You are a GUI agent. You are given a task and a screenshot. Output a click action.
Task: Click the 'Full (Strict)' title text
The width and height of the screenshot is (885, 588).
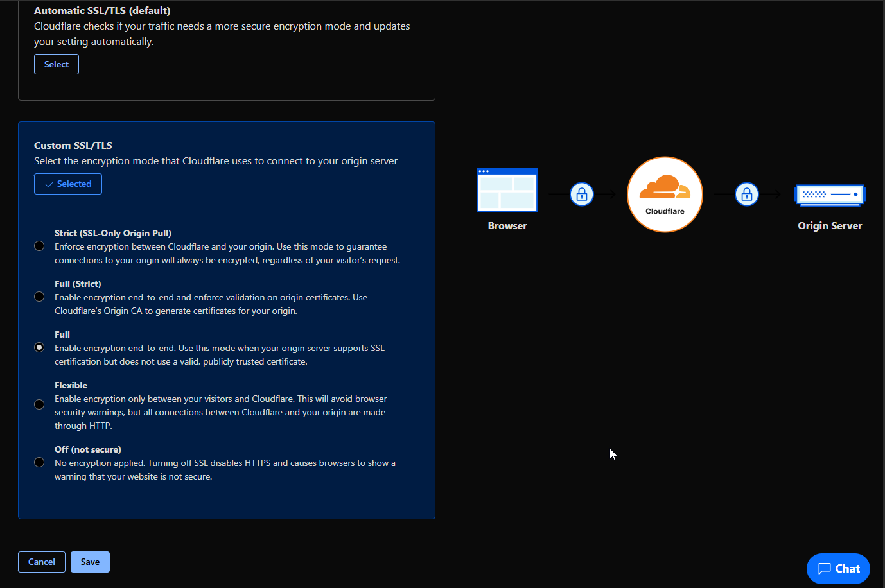pos(78,284)
